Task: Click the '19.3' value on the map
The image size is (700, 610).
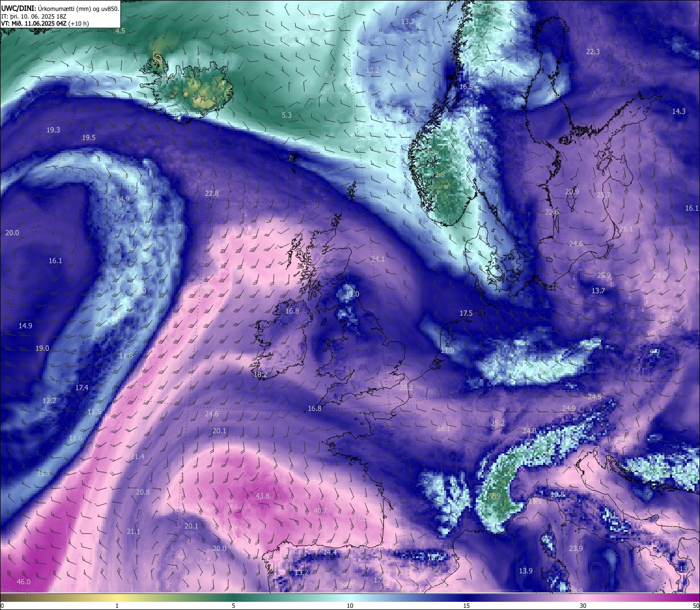Action: coord(53,130)
